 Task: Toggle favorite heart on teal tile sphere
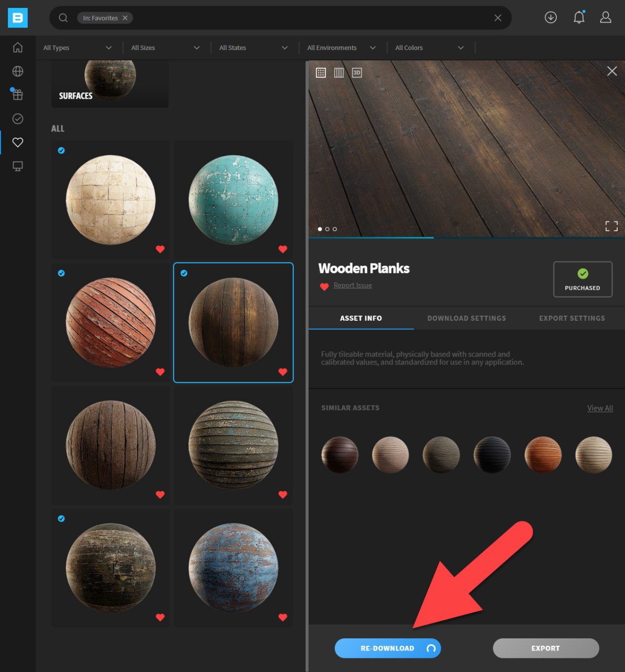pyautogui.click(x=283, y=249)
